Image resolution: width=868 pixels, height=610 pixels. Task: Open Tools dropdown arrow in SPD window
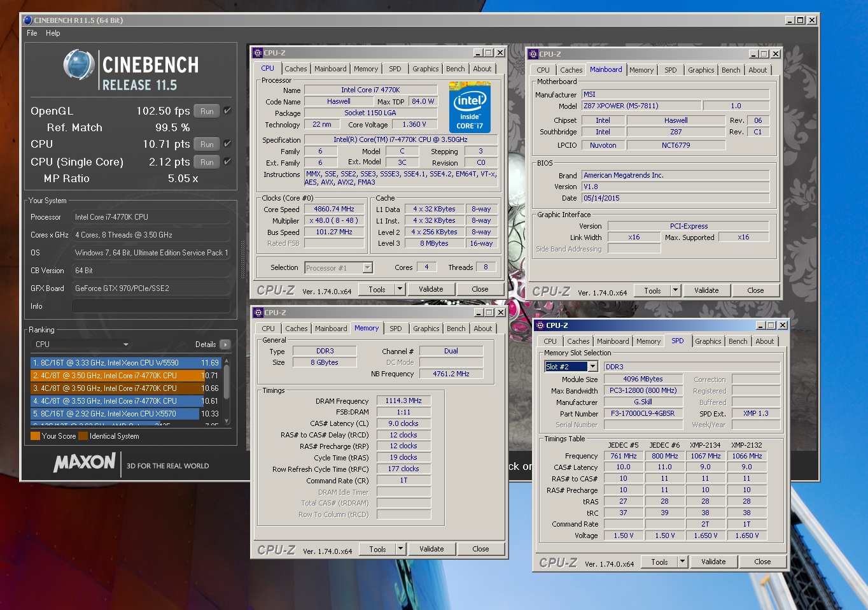pyautogui.click(x=683, y=562)
